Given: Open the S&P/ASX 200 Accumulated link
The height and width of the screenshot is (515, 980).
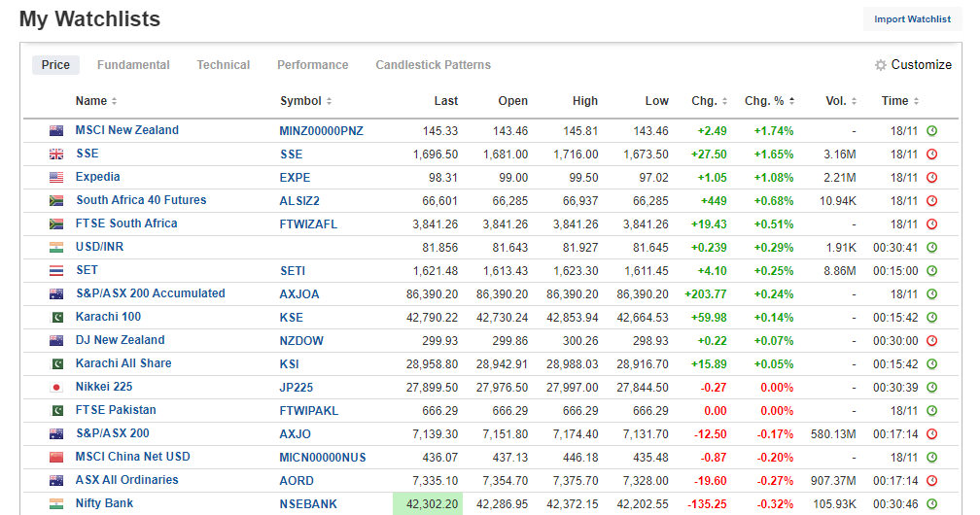Looking at the screenshot, I should point(151,293).
